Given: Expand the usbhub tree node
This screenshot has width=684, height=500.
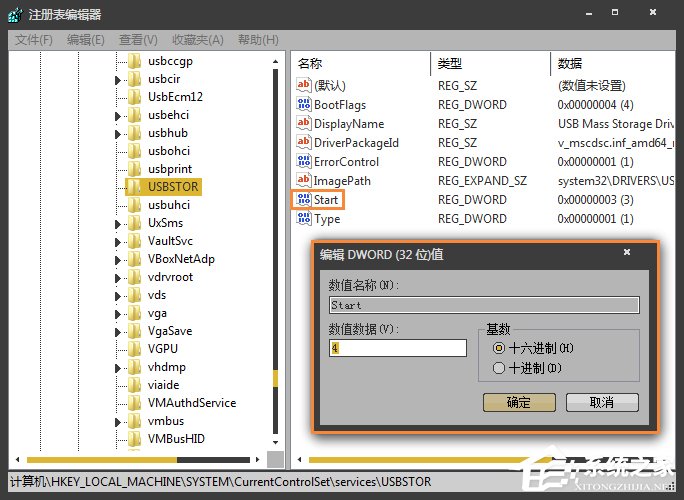Looking at the screenshot, I should [x=117, y=134].
